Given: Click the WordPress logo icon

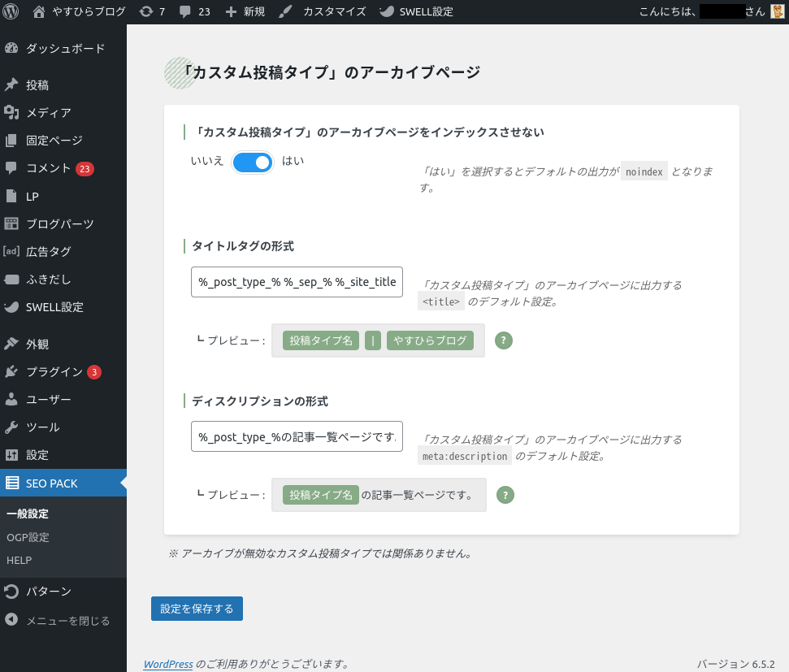Looking at the screenshot, I should point(11,11).
